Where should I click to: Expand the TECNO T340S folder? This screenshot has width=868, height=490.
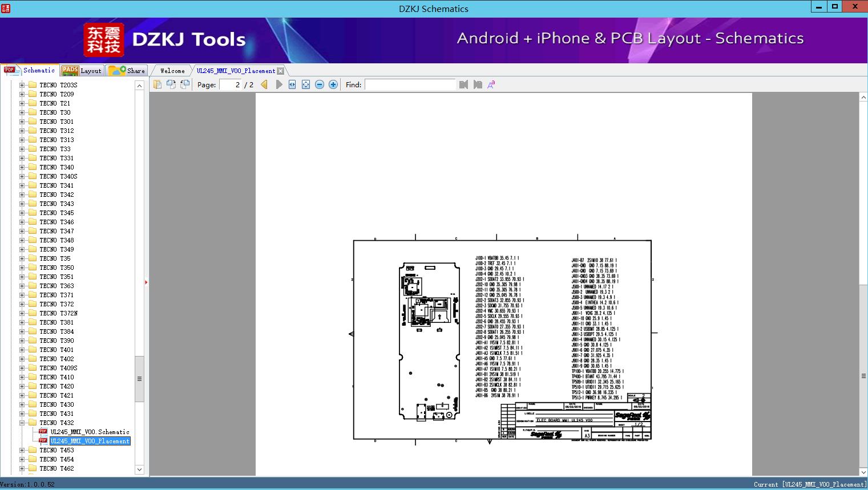(22, 176)
